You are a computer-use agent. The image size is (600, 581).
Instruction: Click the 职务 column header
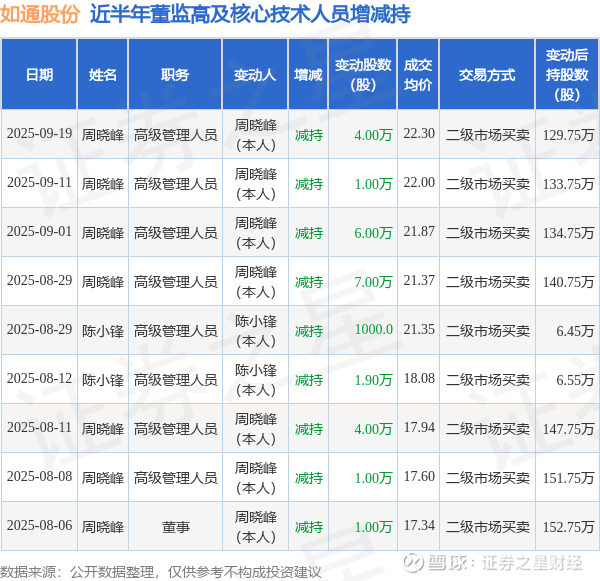[x=175, y=74]
